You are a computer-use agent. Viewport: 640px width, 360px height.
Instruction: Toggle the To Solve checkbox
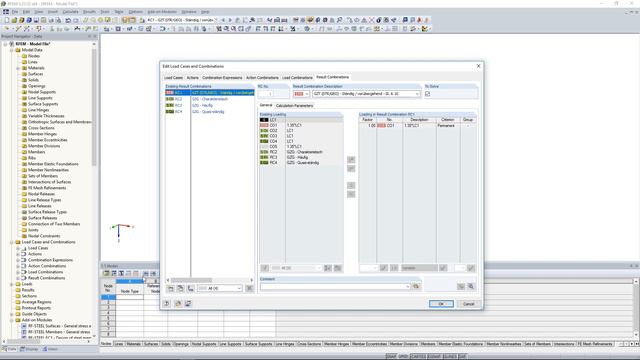427,94
